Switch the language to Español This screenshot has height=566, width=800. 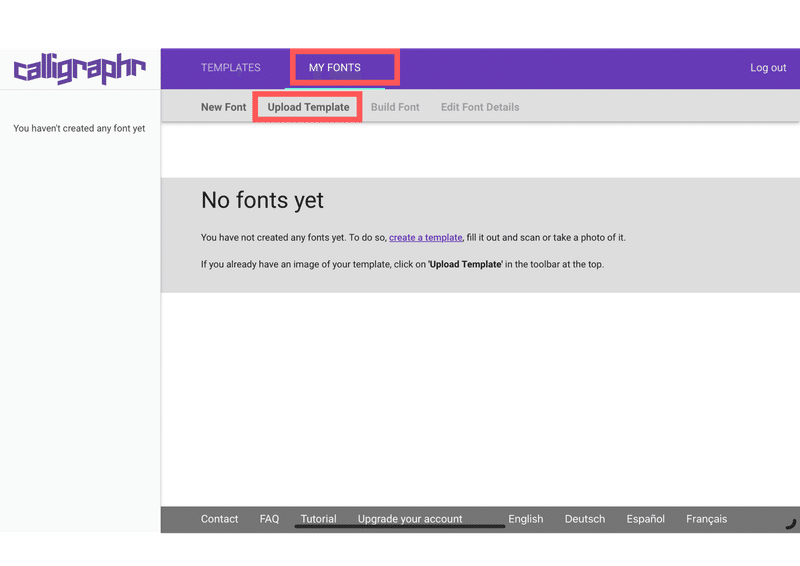tap(645, 519)
